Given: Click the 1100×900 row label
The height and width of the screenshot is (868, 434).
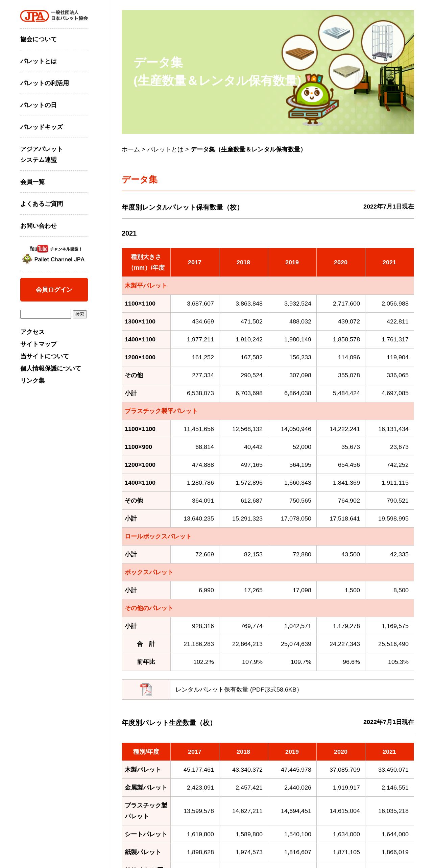Looking at the screenshot, I should pos(146,447).
